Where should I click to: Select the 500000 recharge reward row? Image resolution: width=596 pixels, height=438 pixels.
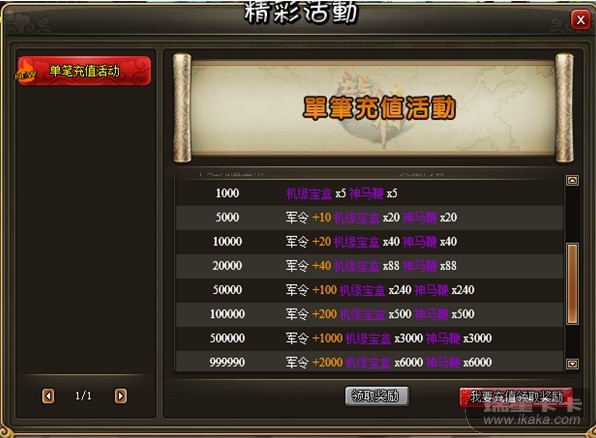pyautogui.click(x=369, y=338)
